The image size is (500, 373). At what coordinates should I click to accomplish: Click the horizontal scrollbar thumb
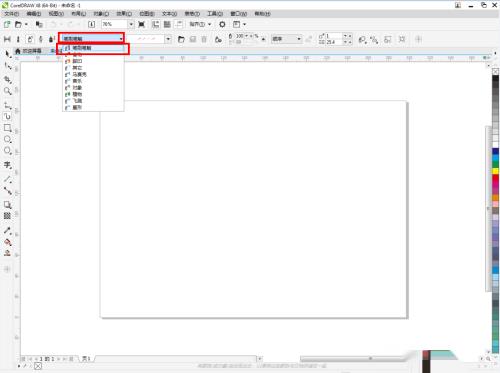pyautogui.click(x=353, y=359)
